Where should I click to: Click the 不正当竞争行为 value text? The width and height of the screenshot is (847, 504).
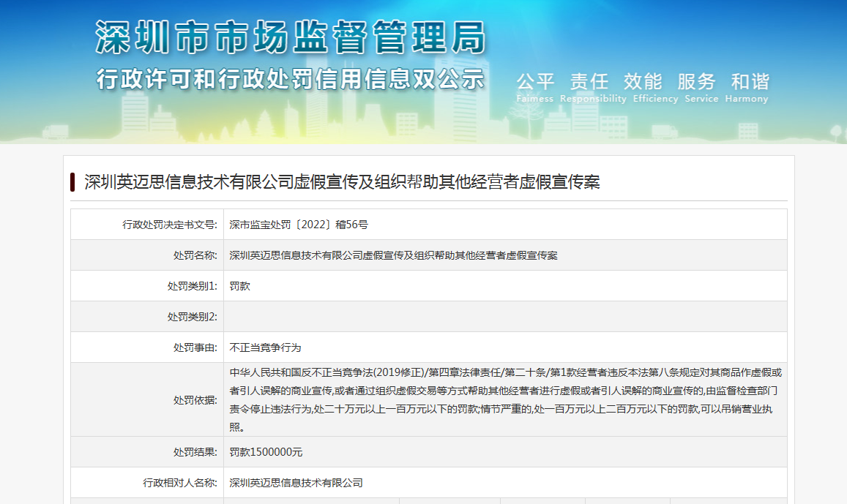(x=265, y=347)
